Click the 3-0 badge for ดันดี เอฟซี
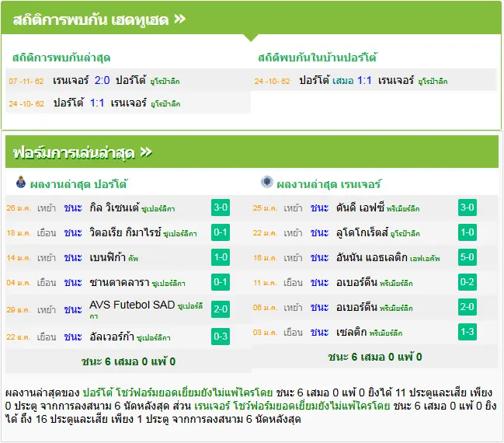The image size is (504, 443). click(468, 208)
